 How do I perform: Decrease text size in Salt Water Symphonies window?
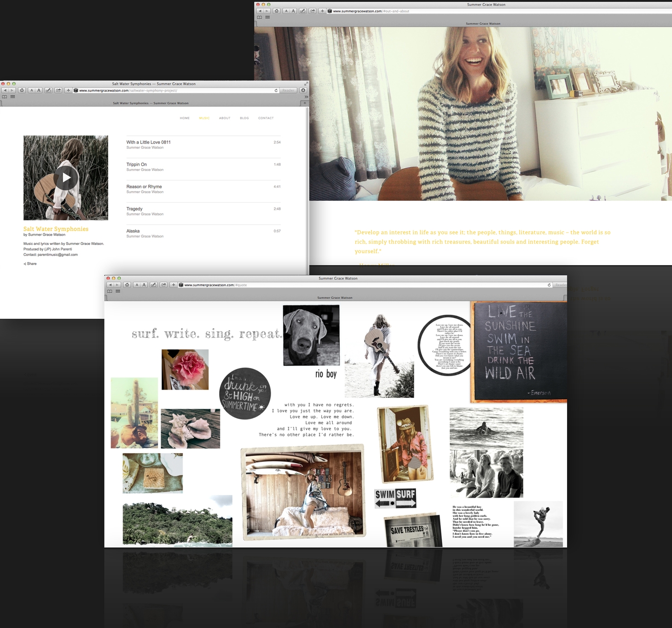[x=32, y=90]
